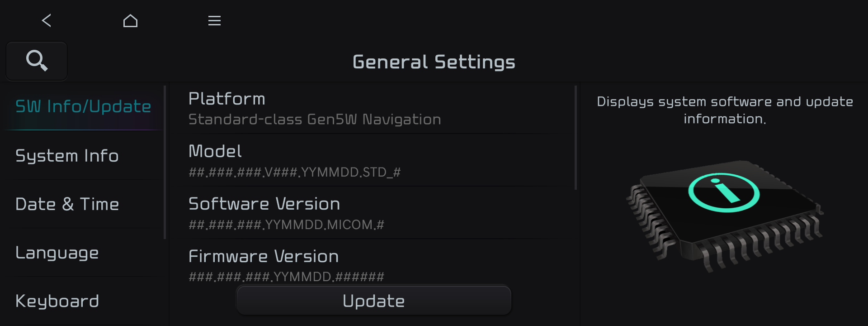
Task: Click the General Settings title
Action: coord(434,62)
